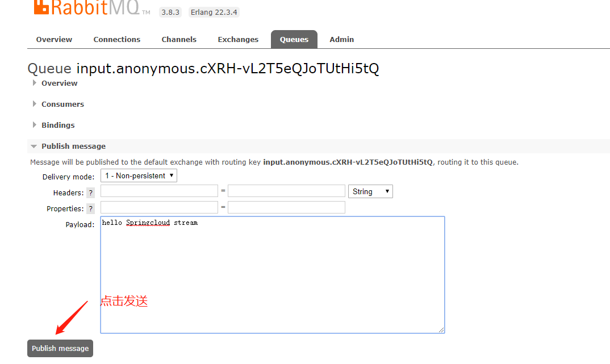Open the Delivery mode dropdown
This screenshot has height=364, width=610.
click(x=139, y=176)
